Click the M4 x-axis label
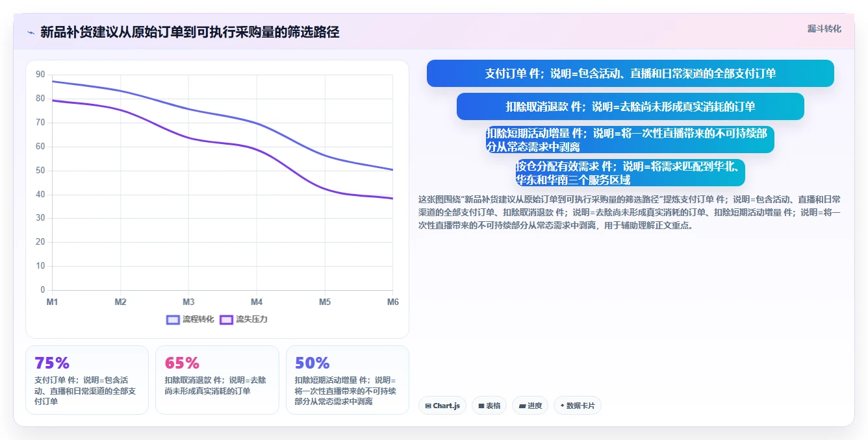 257,302
